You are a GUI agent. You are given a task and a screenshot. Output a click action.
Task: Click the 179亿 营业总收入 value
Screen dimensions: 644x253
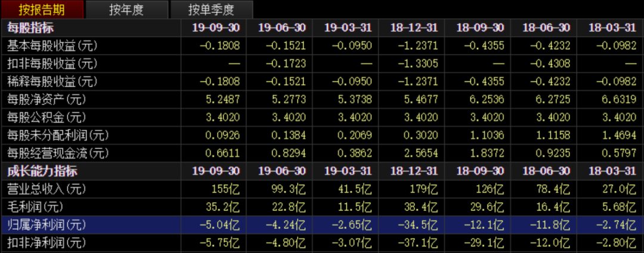click(x=425, y=189)
